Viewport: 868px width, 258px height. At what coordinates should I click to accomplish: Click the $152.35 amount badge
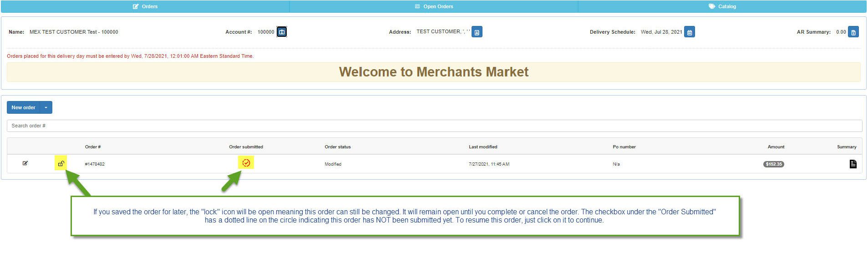(773, 164)
